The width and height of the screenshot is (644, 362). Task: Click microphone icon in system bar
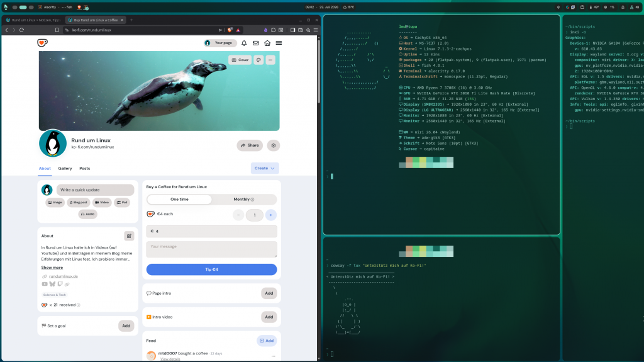tap(558, 7)
